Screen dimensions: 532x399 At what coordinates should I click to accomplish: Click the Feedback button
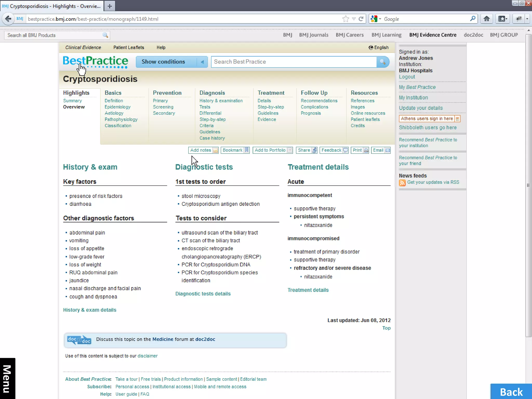pos(334,150)
